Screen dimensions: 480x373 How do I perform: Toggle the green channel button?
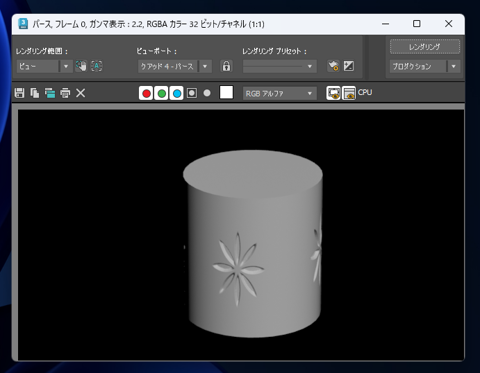161,93
